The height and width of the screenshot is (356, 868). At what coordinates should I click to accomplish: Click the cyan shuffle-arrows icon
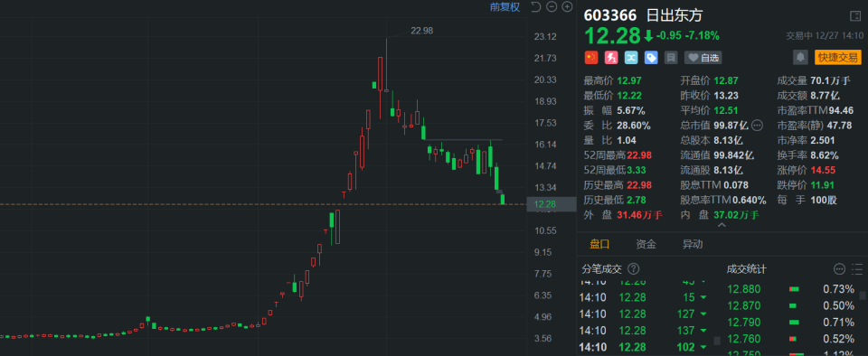(631, 58)
